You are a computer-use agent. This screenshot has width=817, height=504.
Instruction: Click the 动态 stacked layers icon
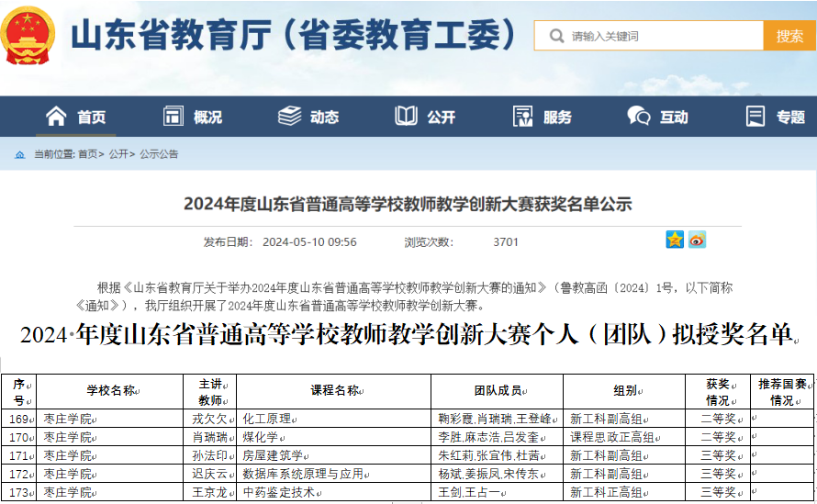tap(290, 117)
